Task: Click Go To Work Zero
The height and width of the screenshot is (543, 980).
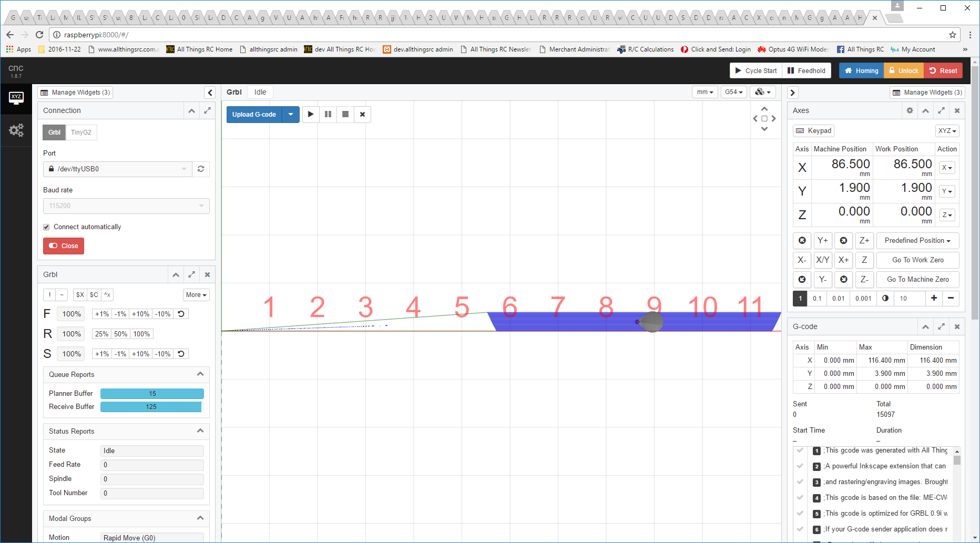Action: coord(917,260)
